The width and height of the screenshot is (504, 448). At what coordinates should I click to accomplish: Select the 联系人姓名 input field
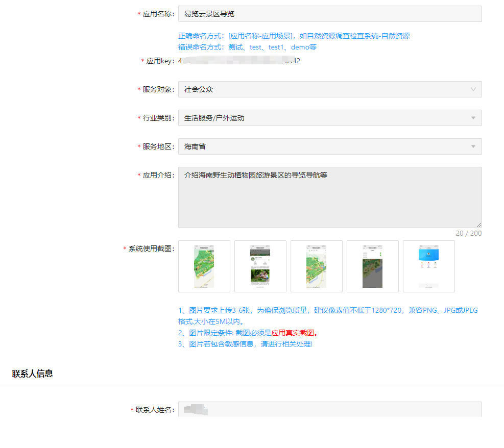point(329,408)
